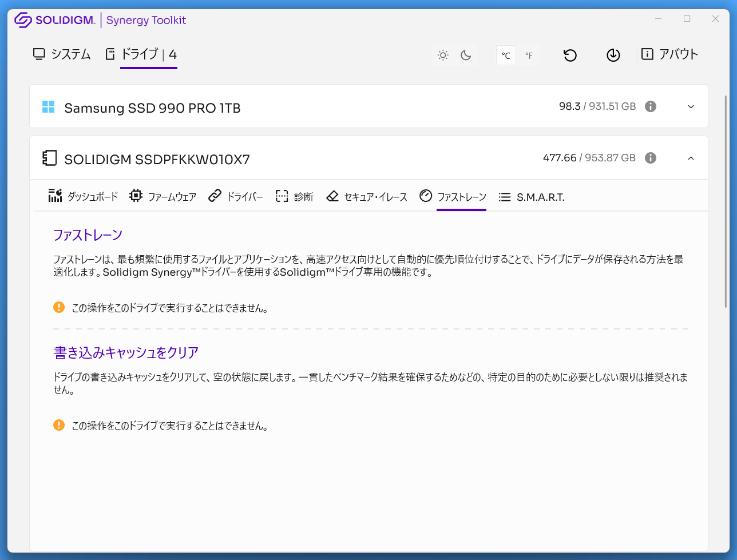This screenshot has width=737, height=560.
Task: Click warning icon under ファストレーン description
Action: tap(59, 308)
